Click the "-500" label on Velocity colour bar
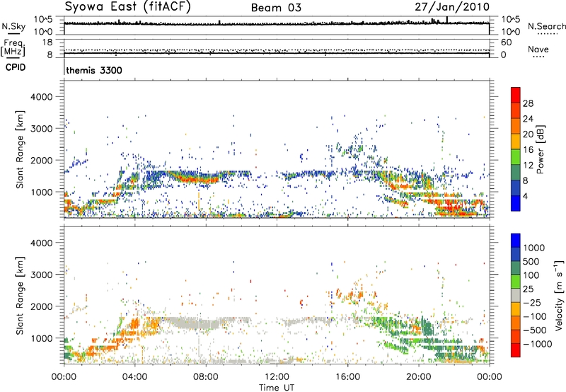The height and width of the screenshot is (392, 566). (535, 330)
